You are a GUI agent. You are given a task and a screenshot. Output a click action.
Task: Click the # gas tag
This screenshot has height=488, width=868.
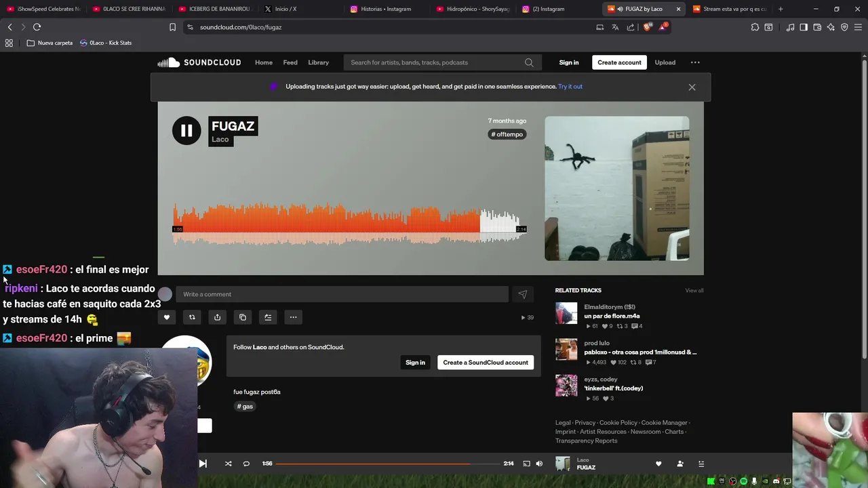click(245, 407)
